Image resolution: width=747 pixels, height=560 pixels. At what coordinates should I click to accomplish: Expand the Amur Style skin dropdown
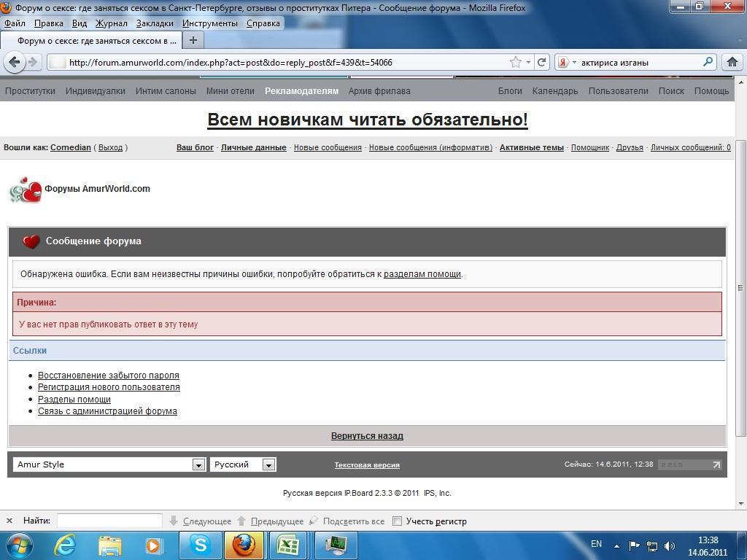pyautogui.click(x=198, y=464)
